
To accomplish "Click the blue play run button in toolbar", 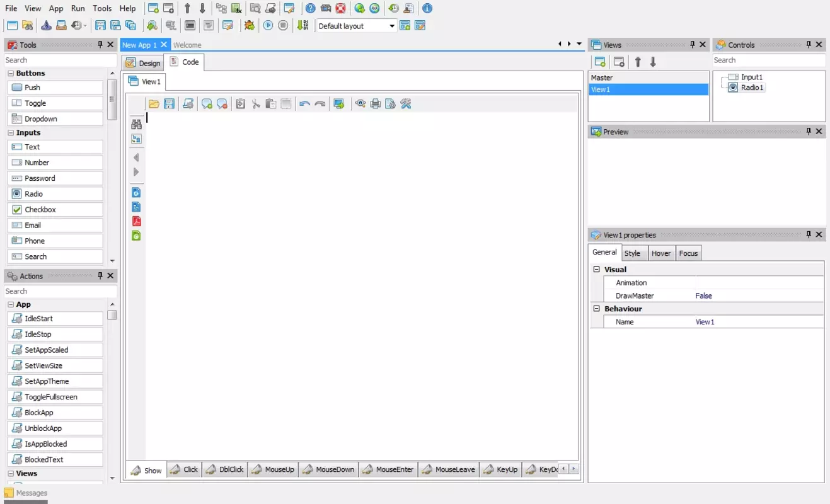I will [268, 26].
